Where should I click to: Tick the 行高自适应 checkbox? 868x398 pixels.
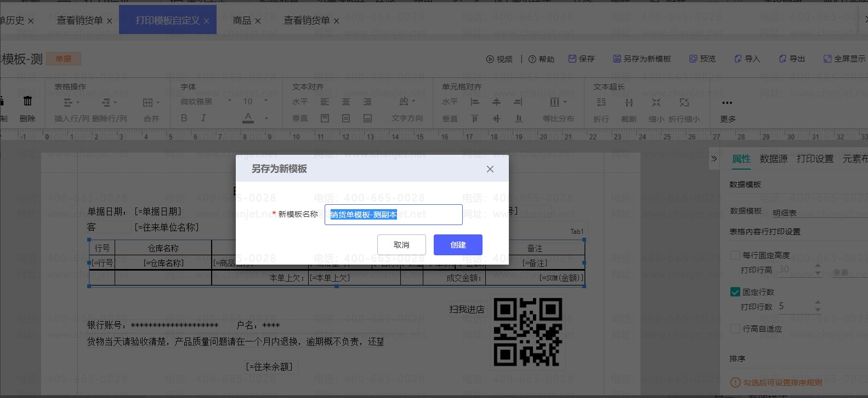pyautogui.click(x=735, y=329)
